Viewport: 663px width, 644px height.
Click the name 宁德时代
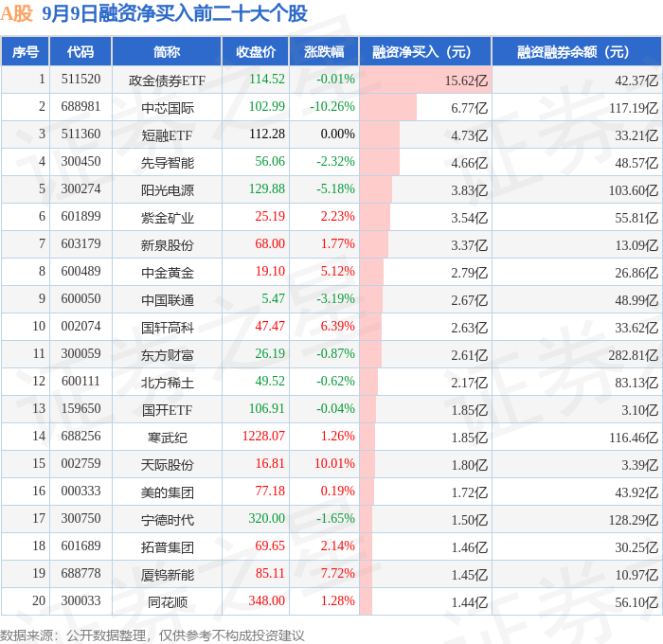click(168, 520)
